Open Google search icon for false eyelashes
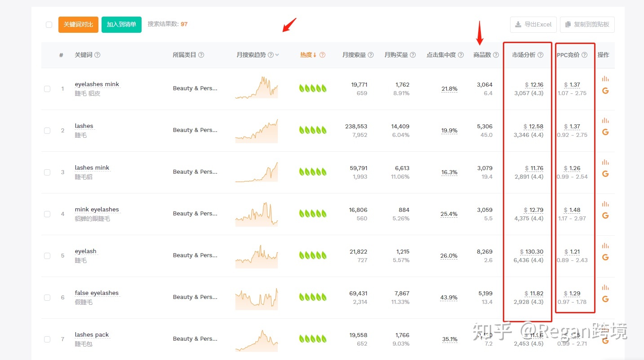This screenshot has width=644, height=360. click(x=605, y=299)
